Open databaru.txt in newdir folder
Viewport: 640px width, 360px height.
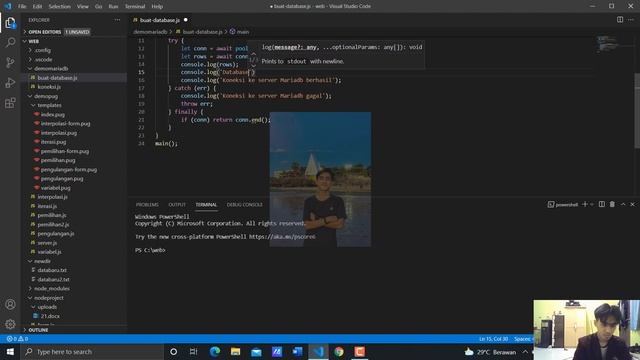coord(52,270)
